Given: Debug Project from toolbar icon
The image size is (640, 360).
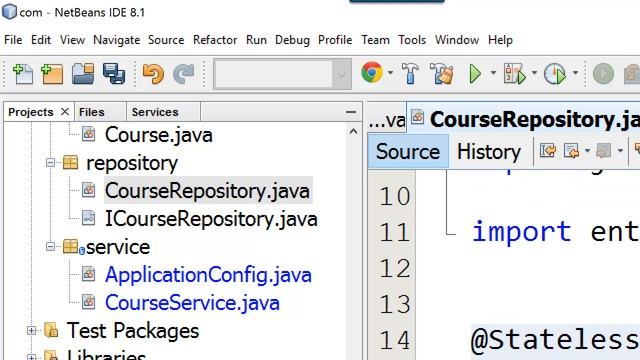Looking at the screenshot, I should coord(515,74).
